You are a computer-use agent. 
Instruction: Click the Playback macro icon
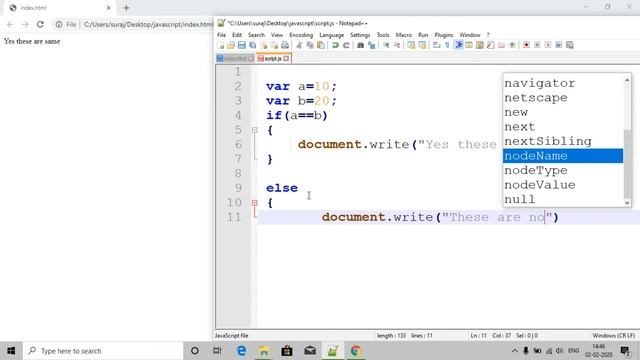pyautogui.click(x=548, y=45)
